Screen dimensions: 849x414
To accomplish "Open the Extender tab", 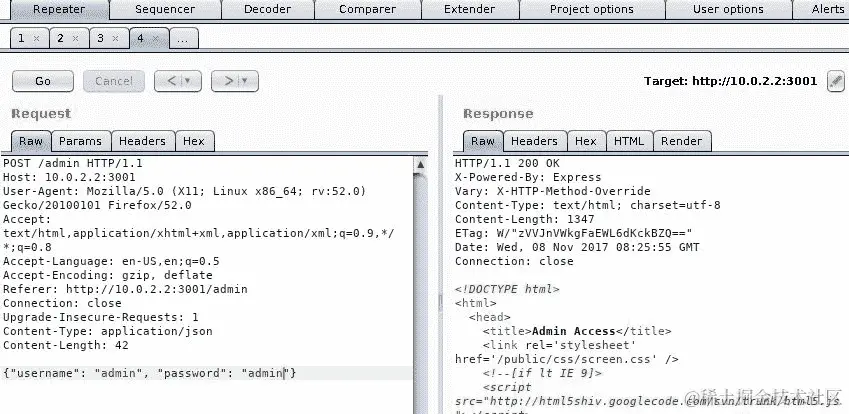I will click(x=469, y=9).
